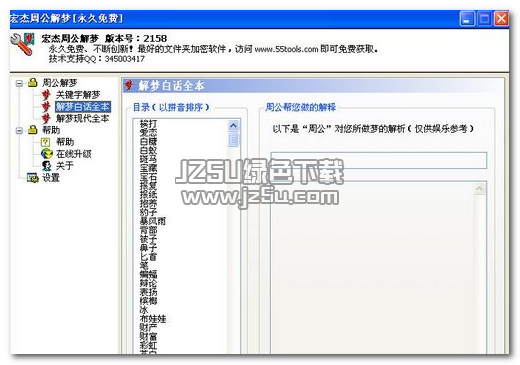Click the scroll-up arrow of the explanation box
The height and width of the screenshot is (365, 520).
(x=479, y=189)
